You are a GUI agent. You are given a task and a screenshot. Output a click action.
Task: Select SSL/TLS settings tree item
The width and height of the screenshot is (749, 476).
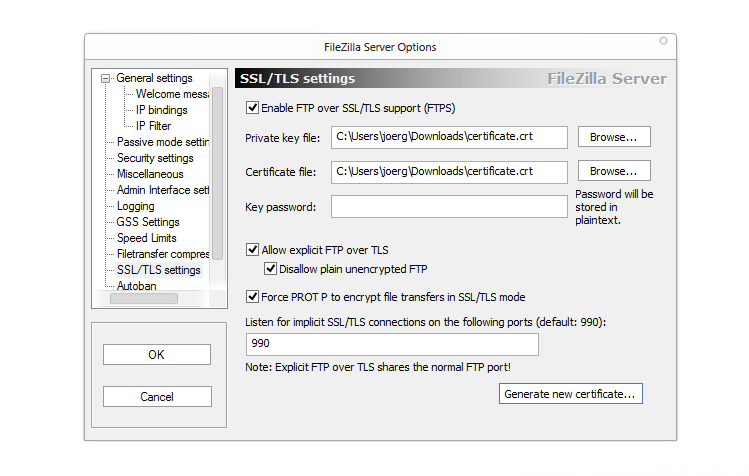[x=159, y=270]
